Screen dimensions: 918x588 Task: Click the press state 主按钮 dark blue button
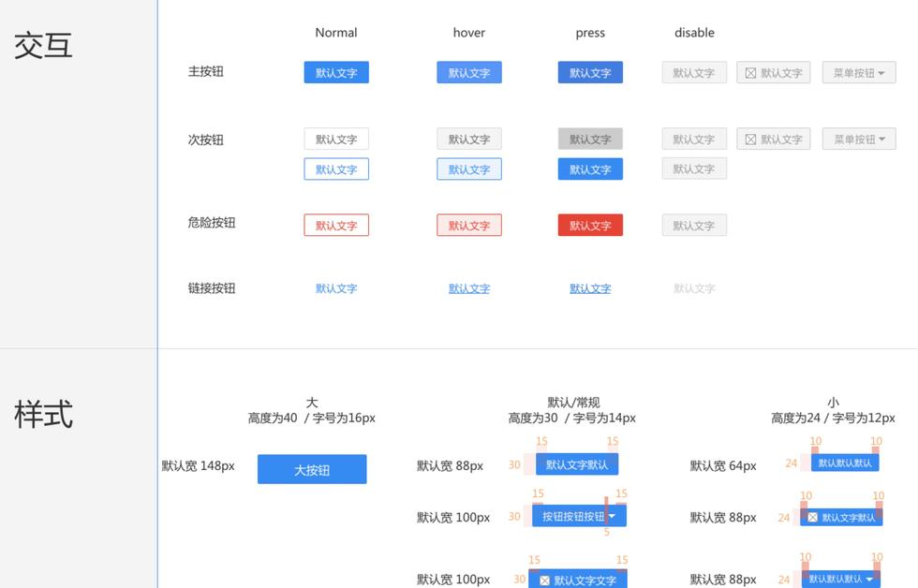tap(590, 72)
